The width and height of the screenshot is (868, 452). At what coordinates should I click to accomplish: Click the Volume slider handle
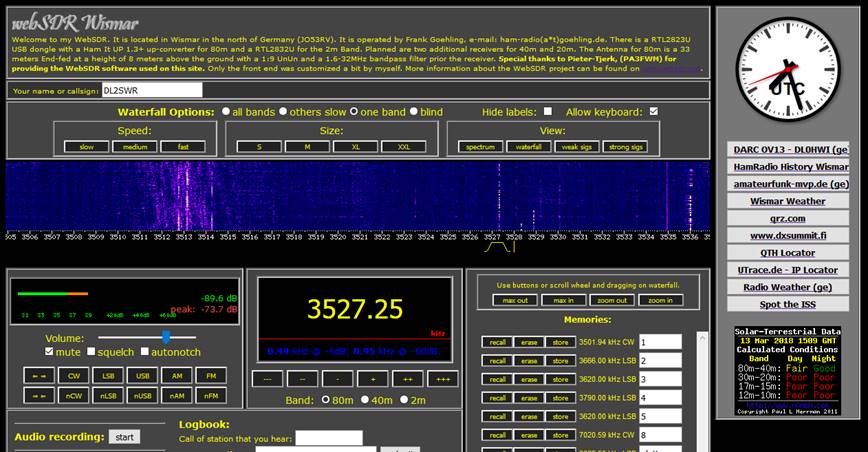click(x=166, y=337)
